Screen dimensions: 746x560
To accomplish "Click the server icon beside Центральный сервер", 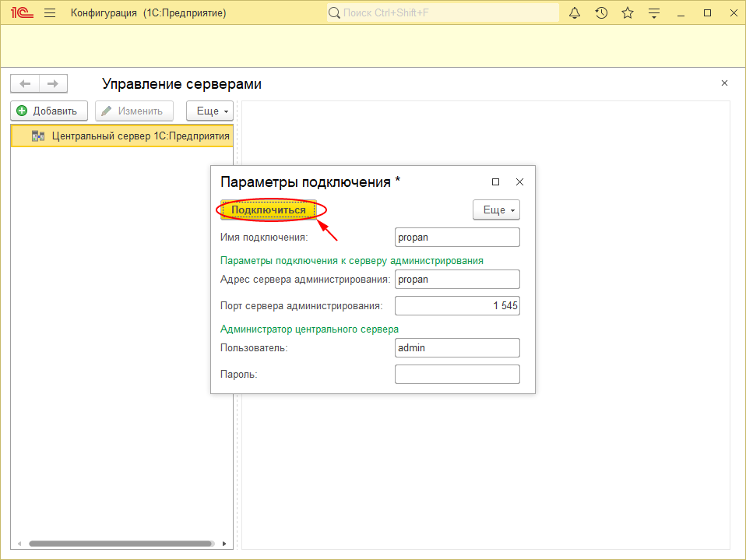I will (x=37, y=136).
